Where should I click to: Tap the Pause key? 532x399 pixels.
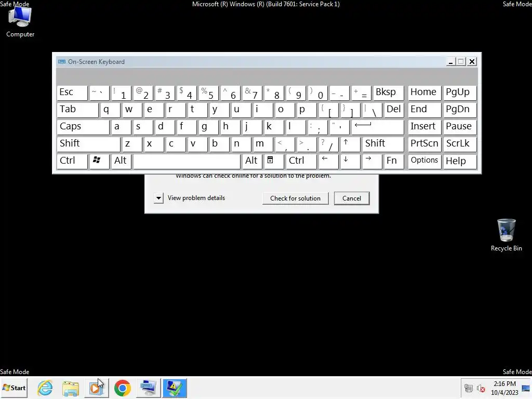[x=460, y=127]
